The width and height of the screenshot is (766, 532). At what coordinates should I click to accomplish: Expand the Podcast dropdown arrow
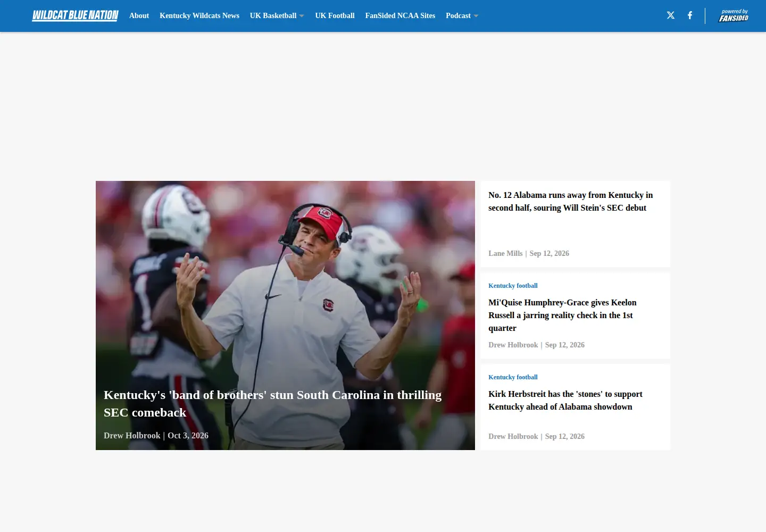coord(476,16)
